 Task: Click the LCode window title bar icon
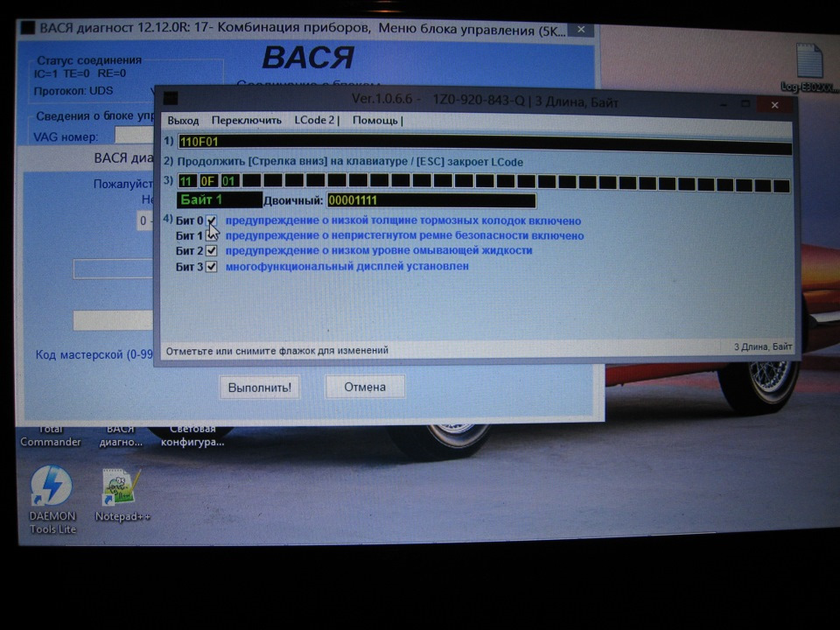(x=171, y=99)
